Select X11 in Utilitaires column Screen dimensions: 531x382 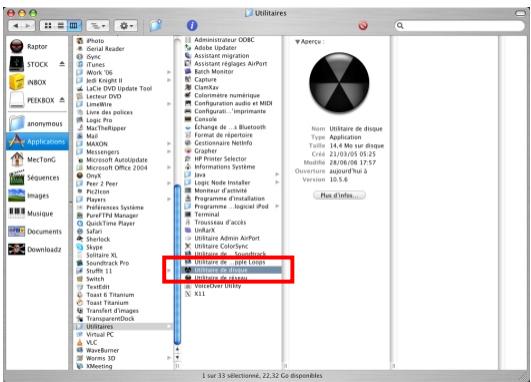(199, 294)
